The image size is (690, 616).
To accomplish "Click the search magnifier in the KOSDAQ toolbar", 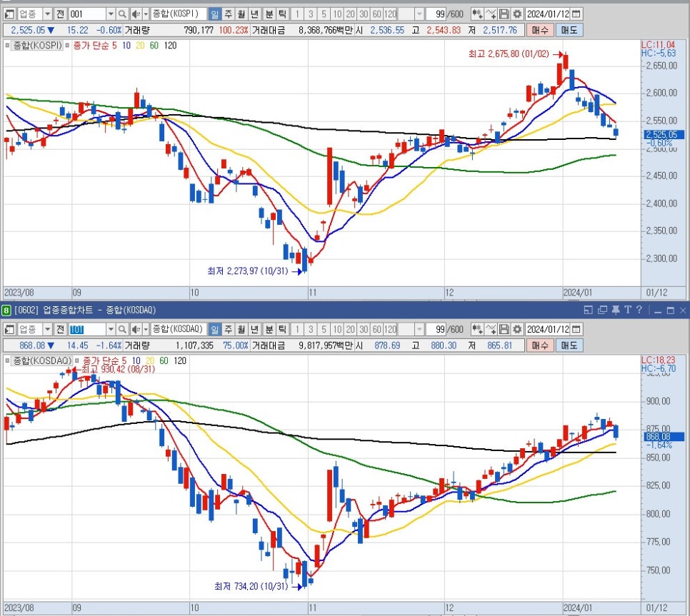I will coord(122,329).
